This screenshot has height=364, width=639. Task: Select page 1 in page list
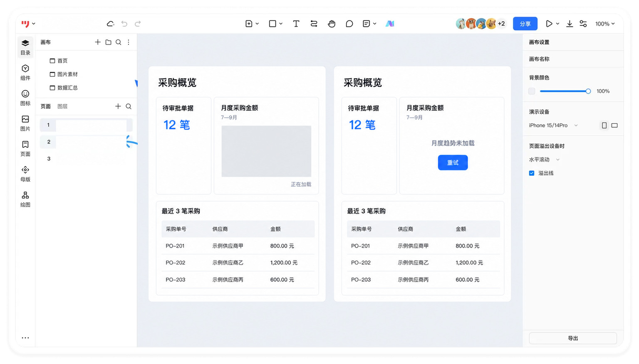pyautogui.click(x=86, y=125)
